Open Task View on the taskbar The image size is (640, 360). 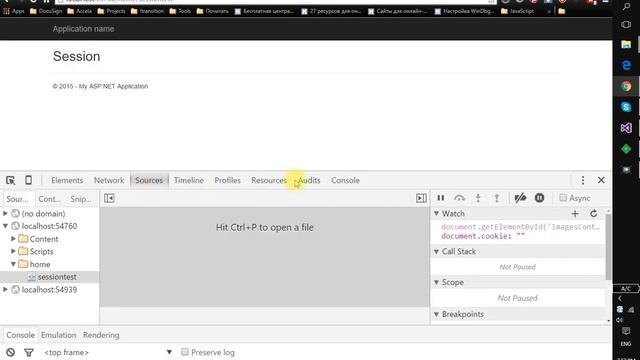pos(626,24)
